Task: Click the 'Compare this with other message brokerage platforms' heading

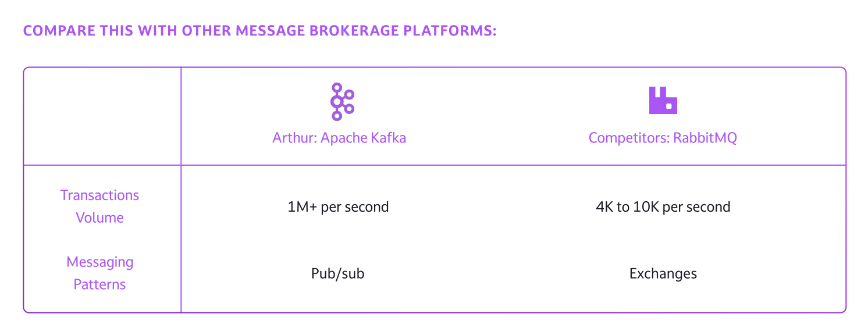Action: coord(259,30)
